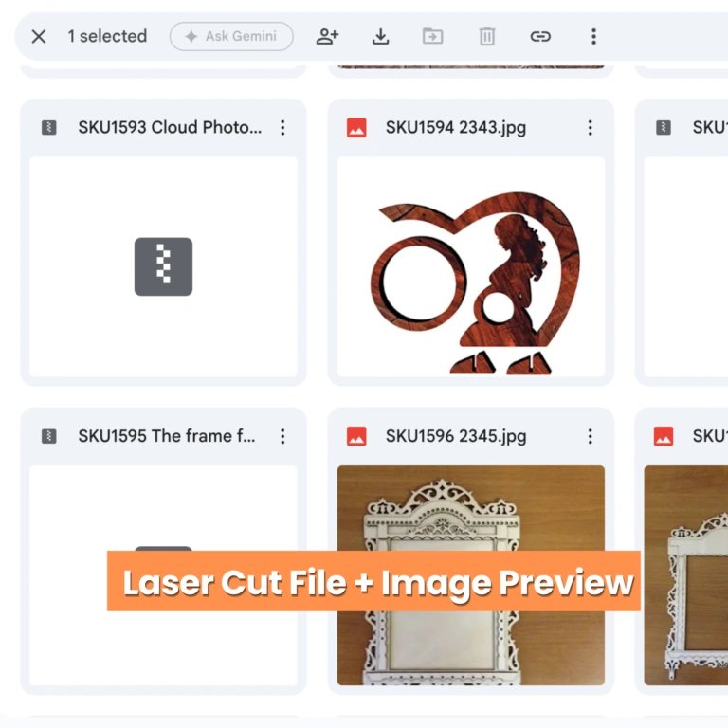
Task: Click zip file icon beside SKU1593 title
Action: click(x=49, y=127)
